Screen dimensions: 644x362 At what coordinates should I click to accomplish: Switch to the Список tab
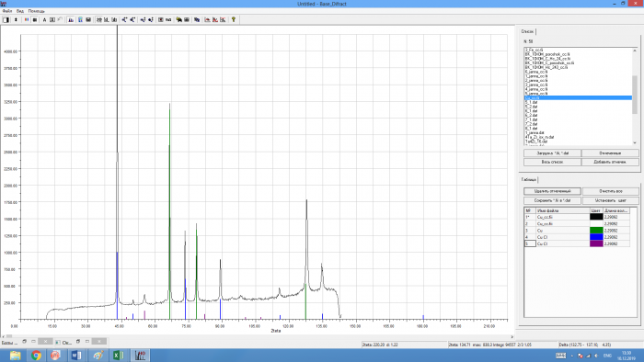click(527, 31)
